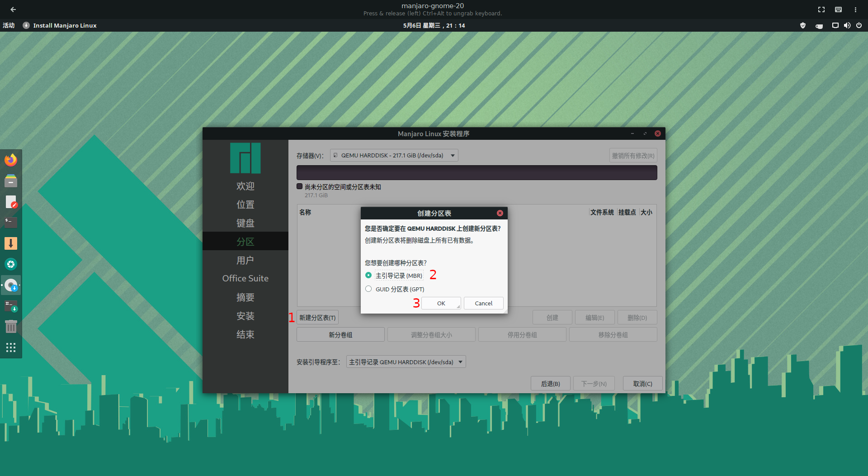Click the 名称 column header
868x476 pixels.
[x=305, y=212]
